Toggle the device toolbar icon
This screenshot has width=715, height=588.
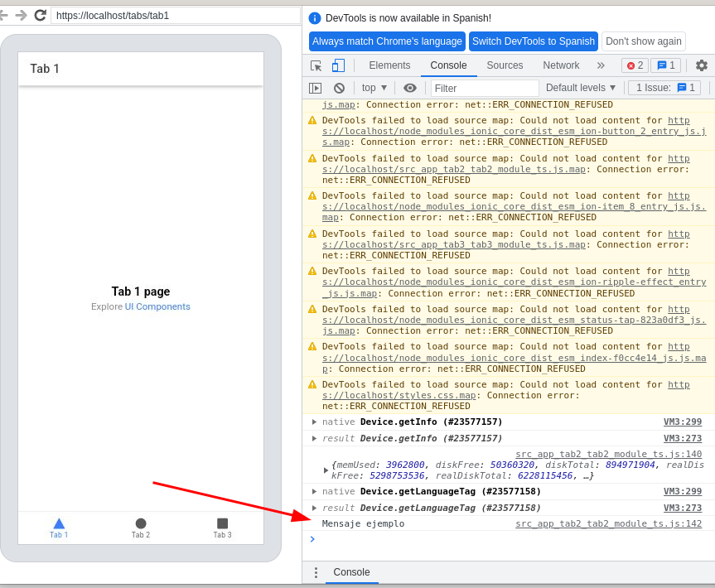pos(338,65)
